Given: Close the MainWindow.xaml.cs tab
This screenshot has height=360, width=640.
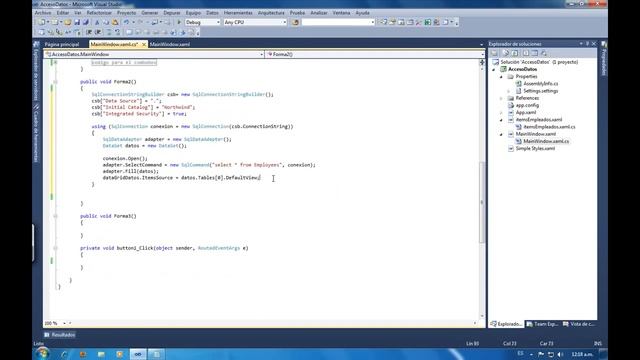Looking at the screenshot, I should point(144,44).
